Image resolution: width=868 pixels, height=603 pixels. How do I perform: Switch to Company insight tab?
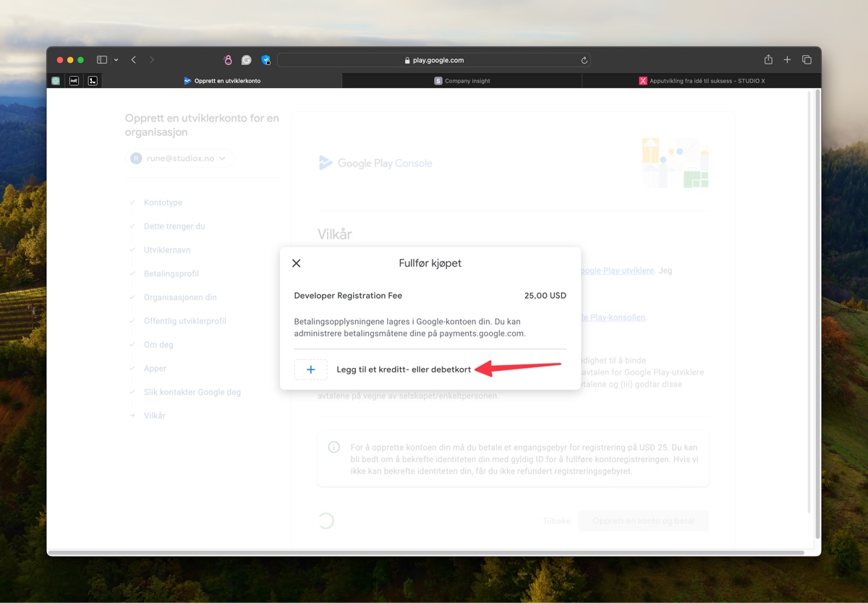[x=461, y=81]
